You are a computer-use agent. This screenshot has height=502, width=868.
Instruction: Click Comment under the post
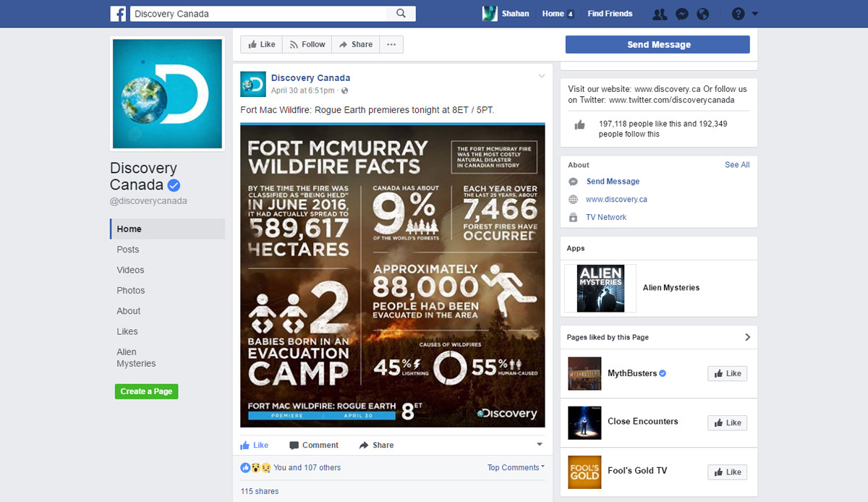(314, 445)
